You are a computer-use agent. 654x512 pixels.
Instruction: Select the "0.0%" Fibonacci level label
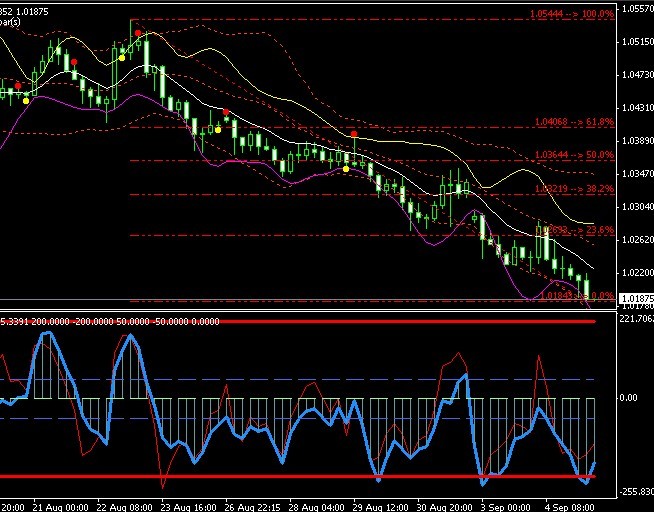click(x=602, y=296)
